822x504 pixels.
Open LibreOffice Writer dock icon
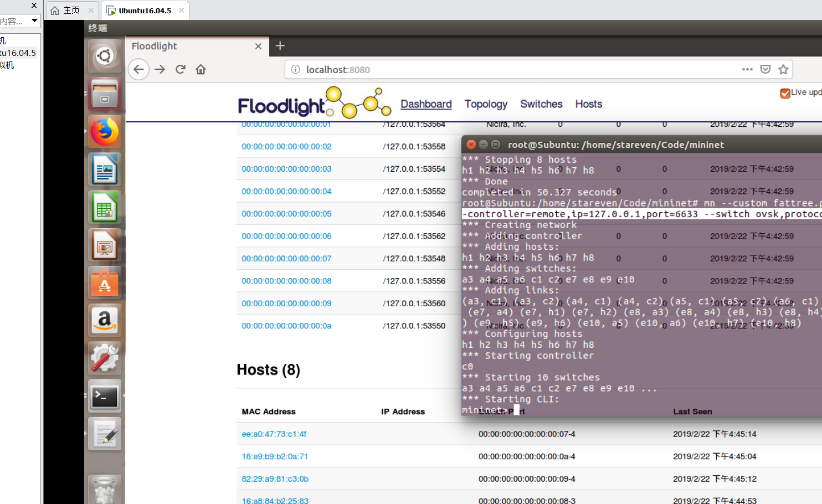104,169
